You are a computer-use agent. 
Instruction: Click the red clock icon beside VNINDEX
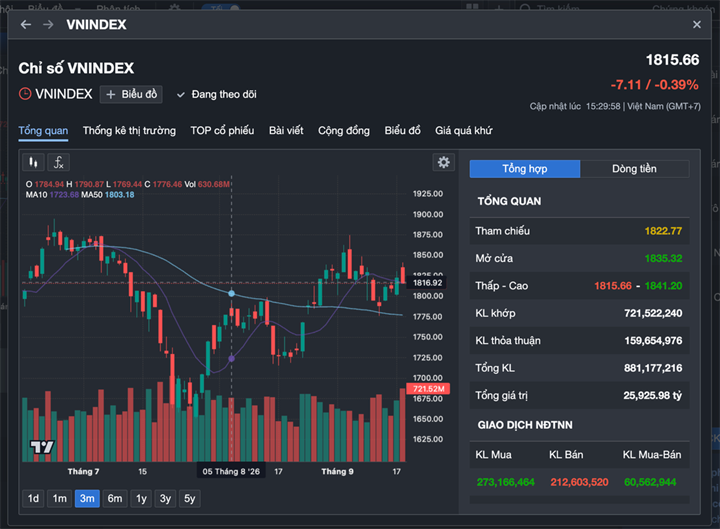[25, 94]
